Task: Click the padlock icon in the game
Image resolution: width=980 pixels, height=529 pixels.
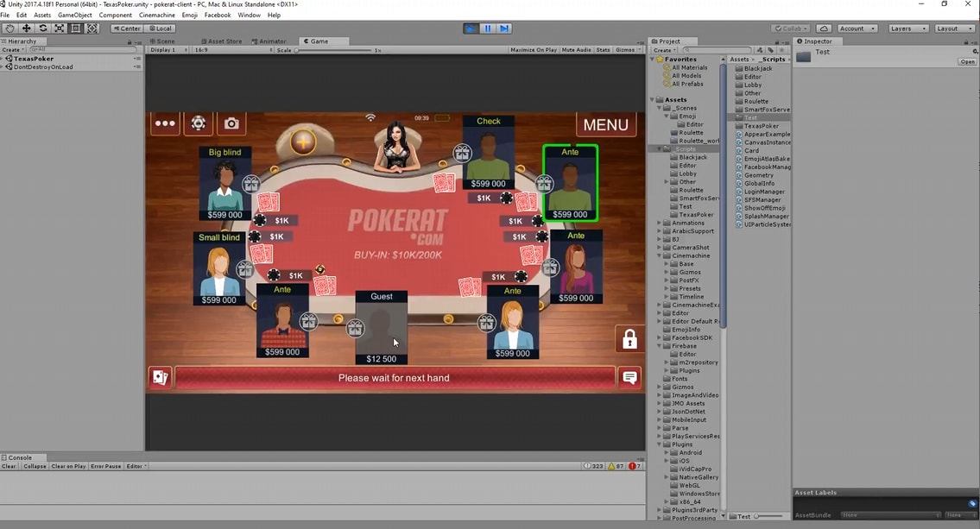Action: tap(629, 338)
